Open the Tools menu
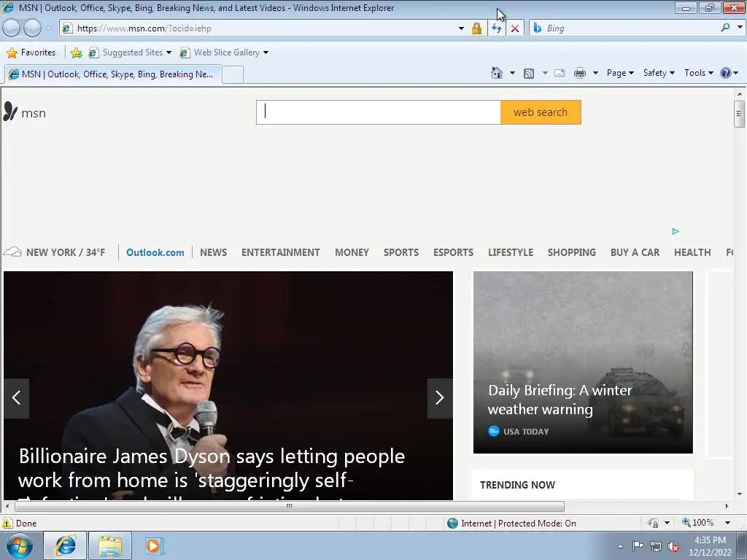Viewport: 747px width, 560px height. click(x=698, y=73)
